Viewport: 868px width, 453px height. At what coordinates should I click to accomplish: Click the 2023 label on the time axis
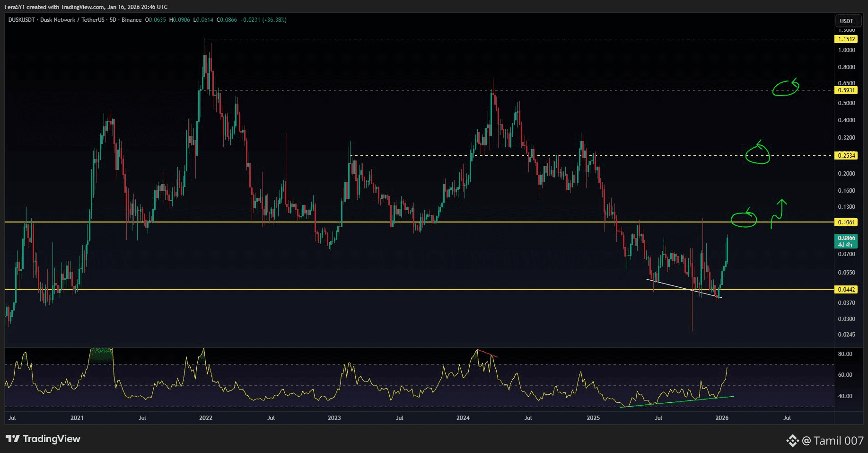(x=334, y=417)
